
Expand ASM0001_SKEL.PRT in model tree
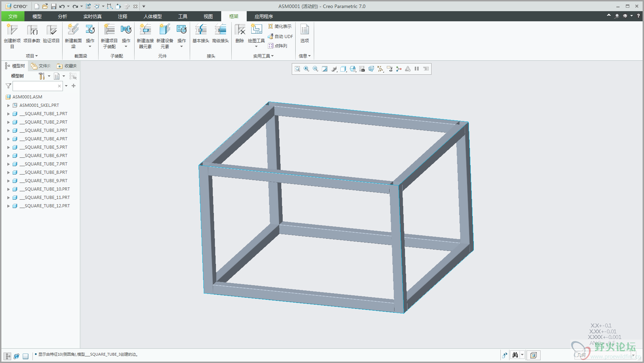click(8, 105)
